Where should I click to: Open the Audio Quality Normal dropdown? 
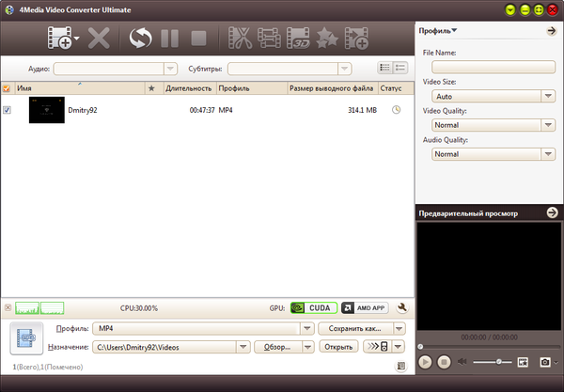pos(548,154)
